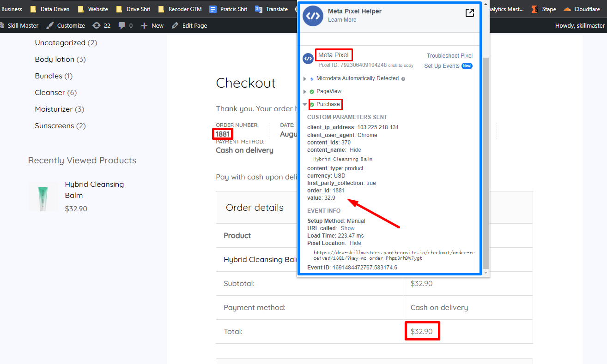
Task: Click the green check icon beside Purchase
Action: [312, 105]
